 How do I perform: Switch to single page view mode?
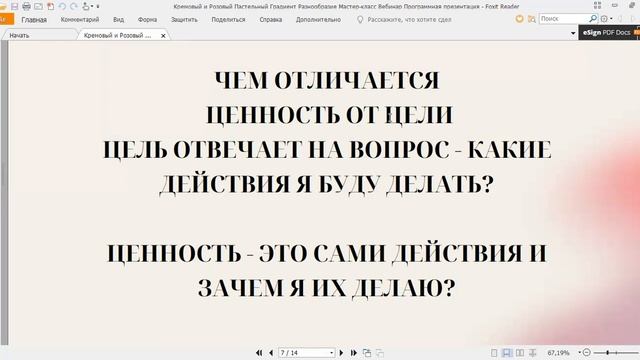494,353
